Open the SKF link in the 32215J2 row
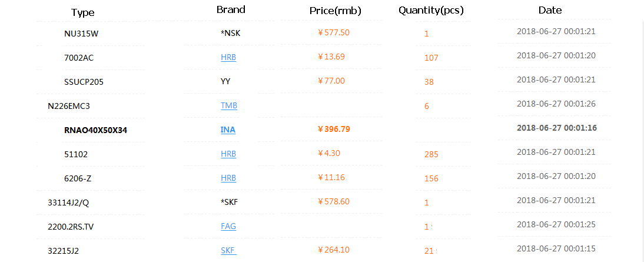Image resolution: width=644 pixels, height=262 pixels. pos(228,250)
